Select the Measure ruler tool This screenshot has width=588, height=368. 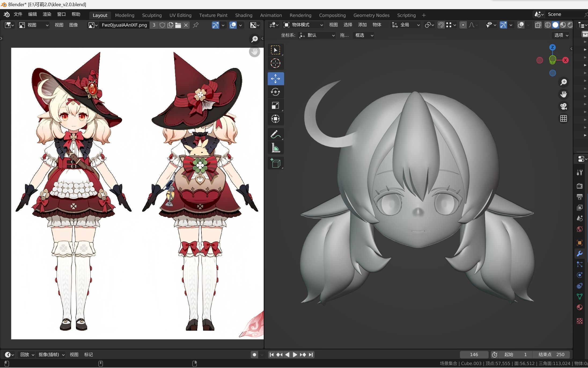(275, 148)
